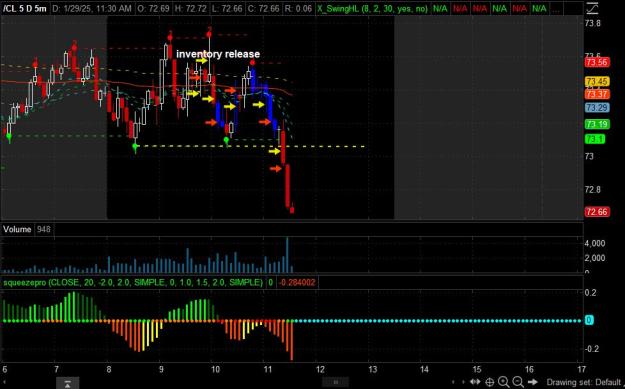Click the close value C: 72.66
Image resolution: width=625 pixels, height=389 pixels.
tap(263, 8)
